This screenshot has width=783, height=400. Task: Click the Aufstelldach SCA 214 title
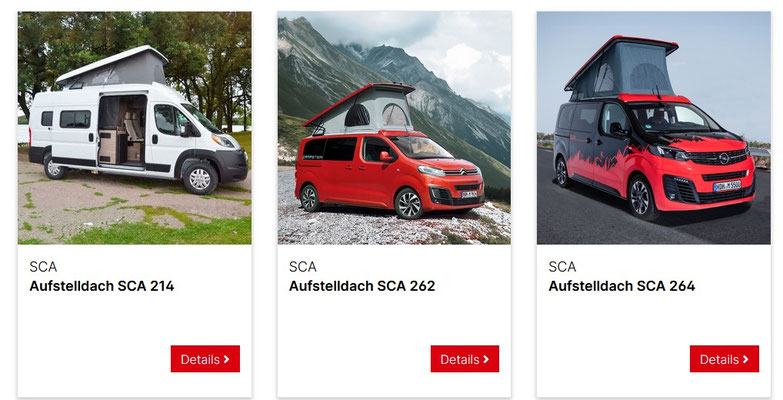click(x=102, y=286)
